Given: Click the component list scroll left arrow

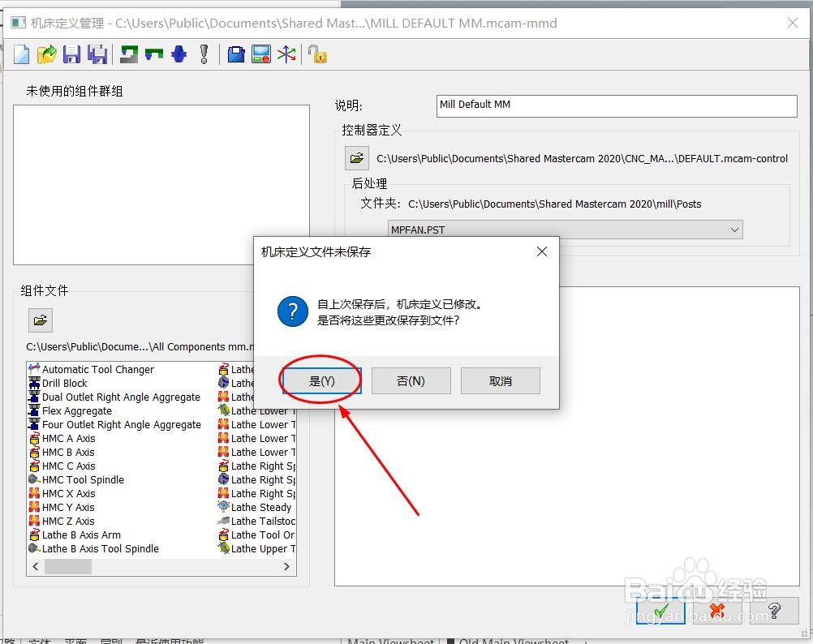Looking at the screenshot, I should 35,567.
